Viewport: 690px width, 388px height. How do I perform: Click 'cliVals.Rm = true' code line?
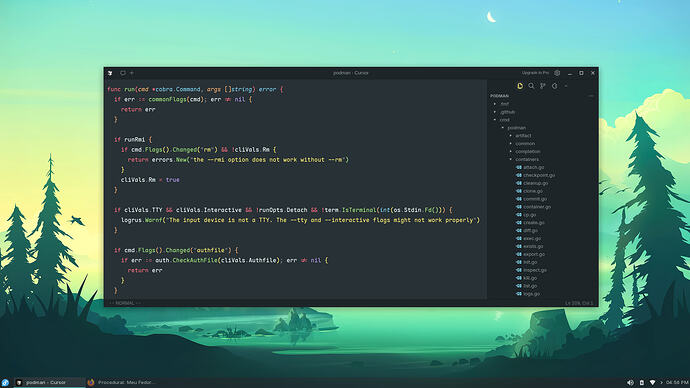tap(150, 180)
